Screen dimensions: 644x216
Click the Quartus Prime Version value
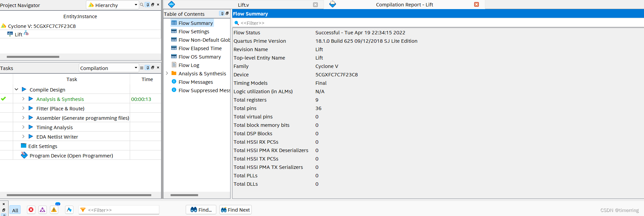point(366,41)
